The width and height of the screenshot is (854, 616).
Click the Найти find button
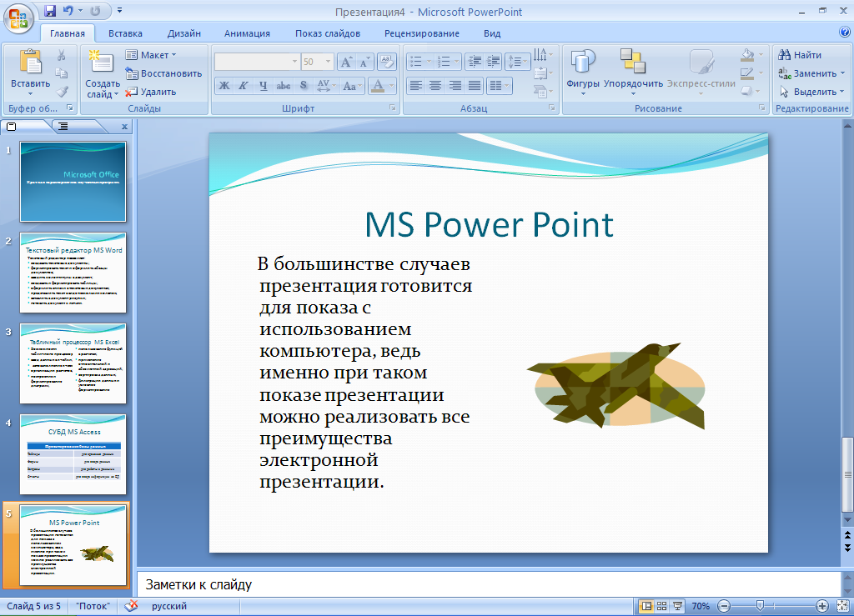click(x=800, y=55)
